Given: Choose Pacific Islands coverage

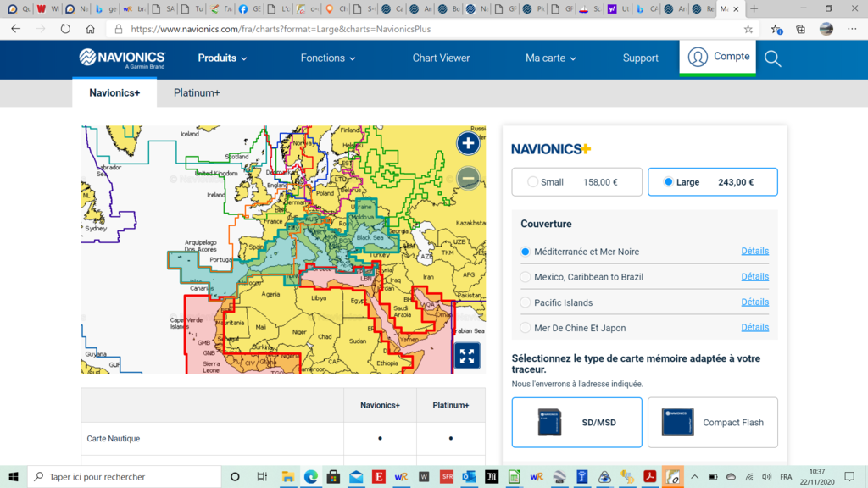Looking at the screenshot, I should pyautogui.click(x=525, y=302).
